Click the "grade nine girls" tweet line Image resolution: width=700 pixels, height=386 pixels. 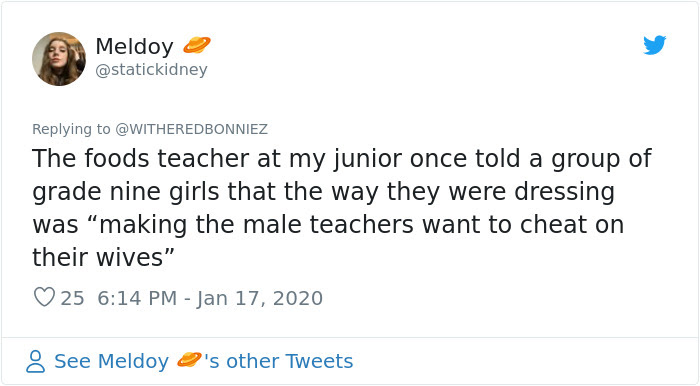coord(323,192)
